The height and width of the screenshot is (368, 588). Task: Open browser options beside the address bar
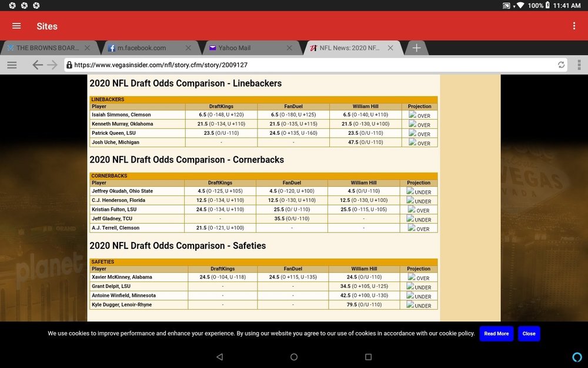click(x=579, y=65)
